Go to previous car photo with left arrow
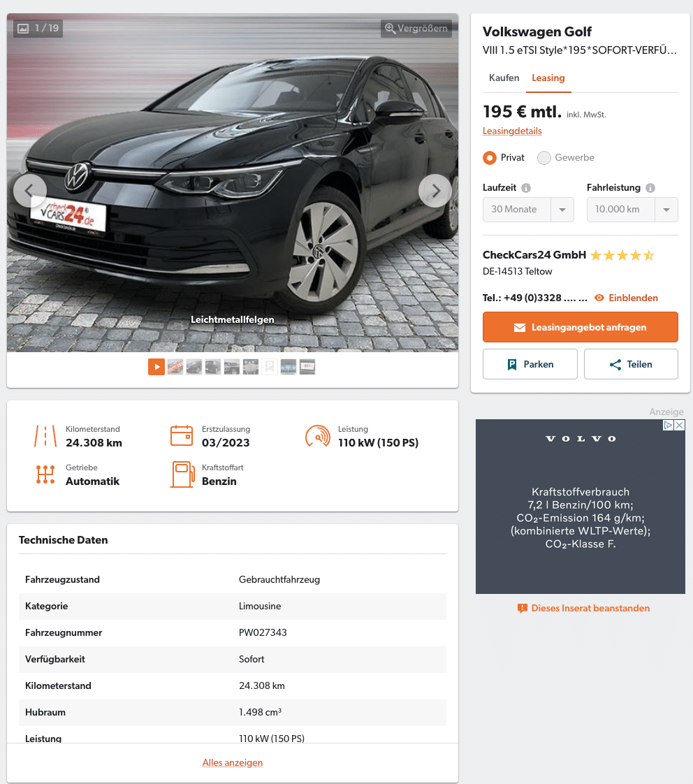Image resolution: width=693 pixels, height=784 pixels. click(x=30, y=191)
